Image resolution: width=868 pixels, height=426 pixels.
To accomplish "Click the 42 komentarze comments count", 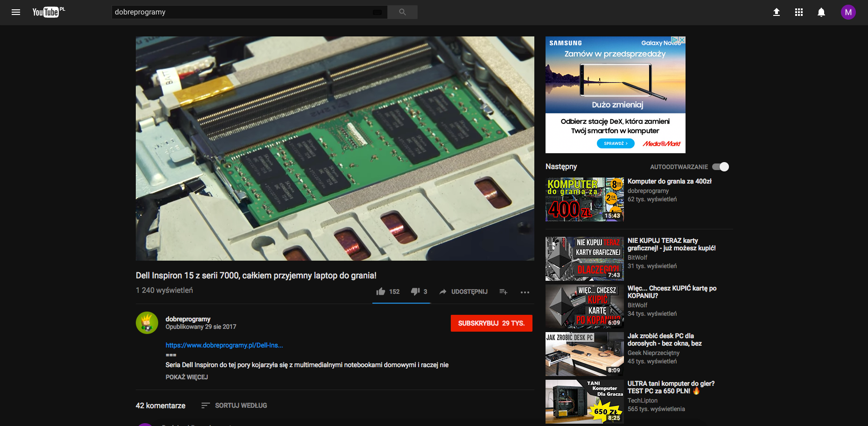I will [161, 405].
